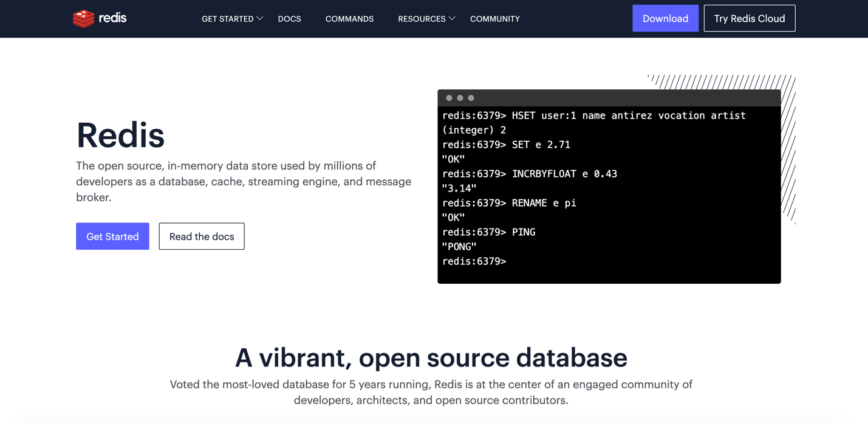Expand the Get Started chevron arrow
Screen dimensions: 868x423
pos(260,19)
